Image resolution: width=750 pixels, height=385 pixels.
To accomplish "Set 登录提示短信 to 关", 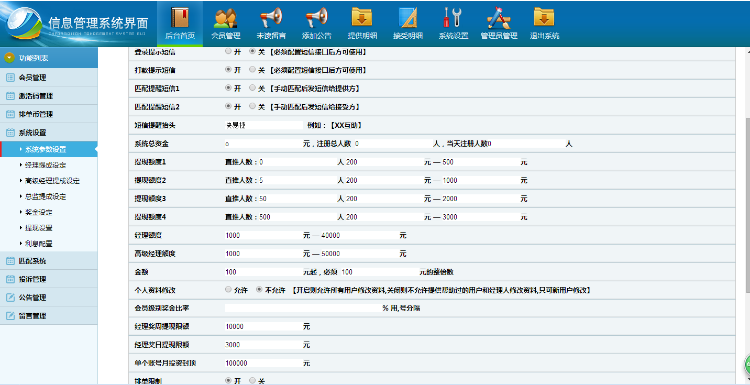I will point(253,51).
